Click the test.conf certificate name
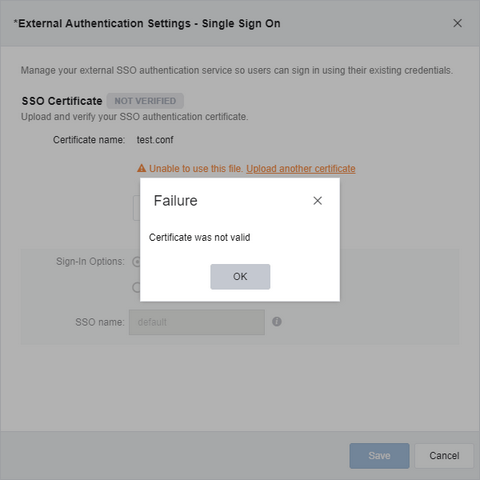The width and height of the screenshot is (480, 480). pos(155,140)
